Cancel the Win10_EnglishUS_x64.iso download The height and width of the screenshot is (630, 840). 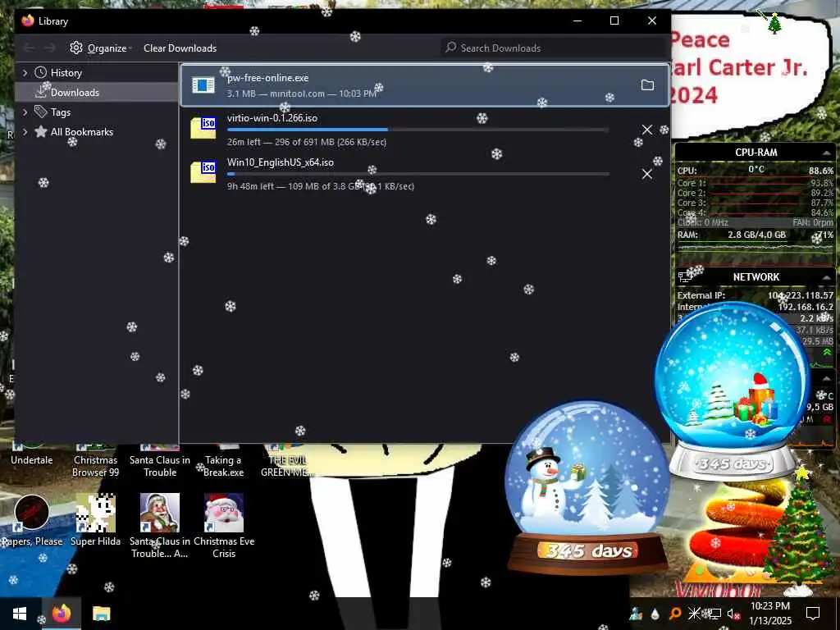(647, 174)
